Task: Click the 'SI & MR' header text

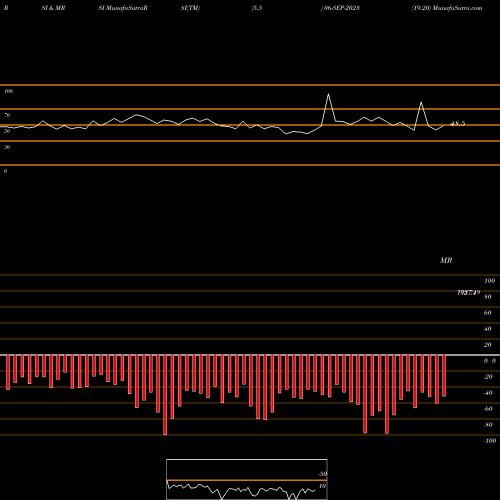Action: pyautogui.click(x=53, y=8)
